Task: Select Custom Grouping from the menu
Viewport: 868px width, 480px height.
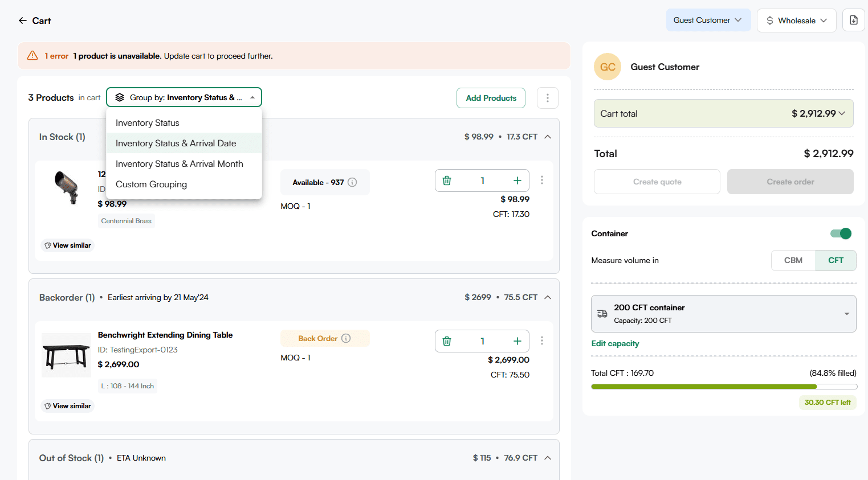Action: (x=151, y=184)
